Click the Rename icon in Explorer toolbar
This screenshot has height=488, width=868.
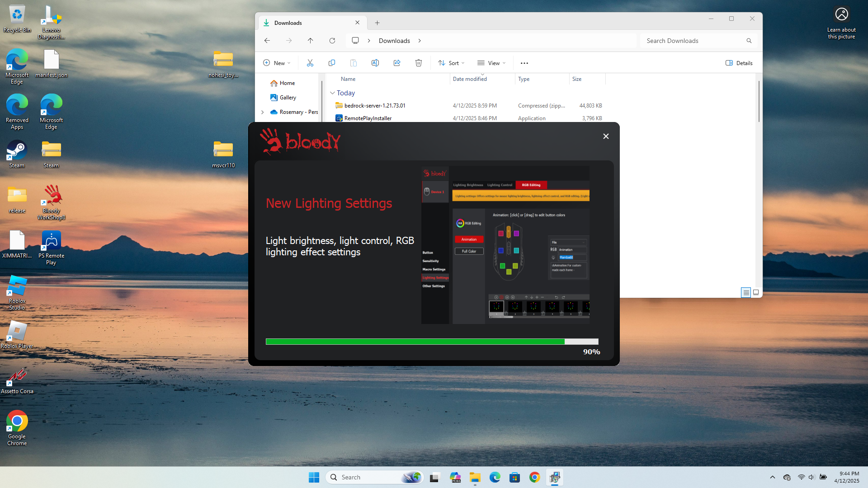point(375,63)
